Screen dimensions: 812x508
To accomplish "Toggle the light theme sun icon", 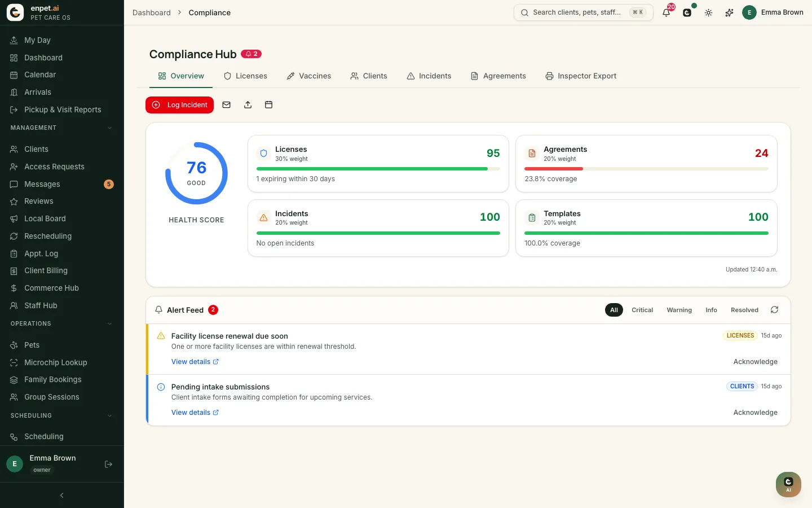I will pos(708,12).
